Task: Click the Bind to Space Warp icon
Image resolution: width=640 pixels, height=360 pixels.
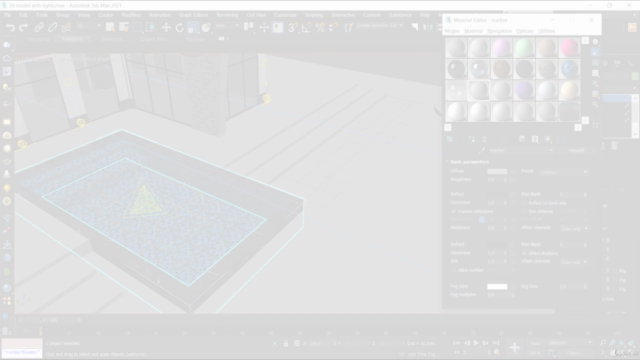Action: (66, 27)
